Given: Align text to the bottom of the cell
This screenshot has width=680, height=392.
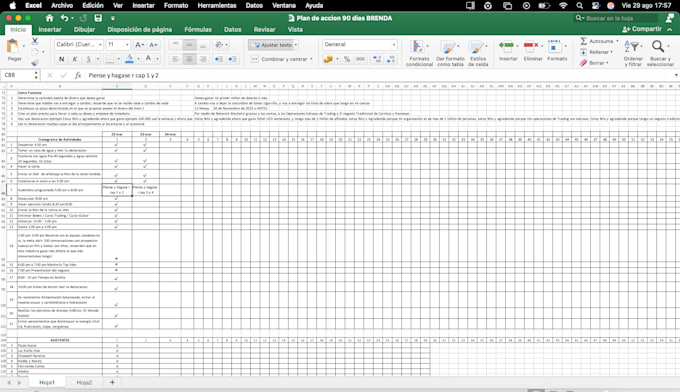Looking at the screenshot, I should pyautogui.click(x=203, y=45).
